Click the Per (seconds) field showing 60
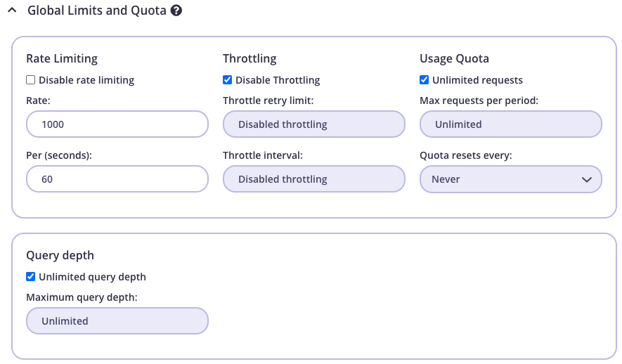The image size is (622, 364). click(117, 179)
